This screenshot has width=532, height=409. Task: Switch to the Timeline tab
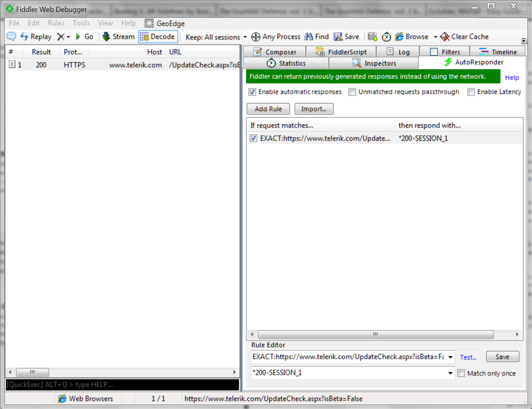point(498,52)
